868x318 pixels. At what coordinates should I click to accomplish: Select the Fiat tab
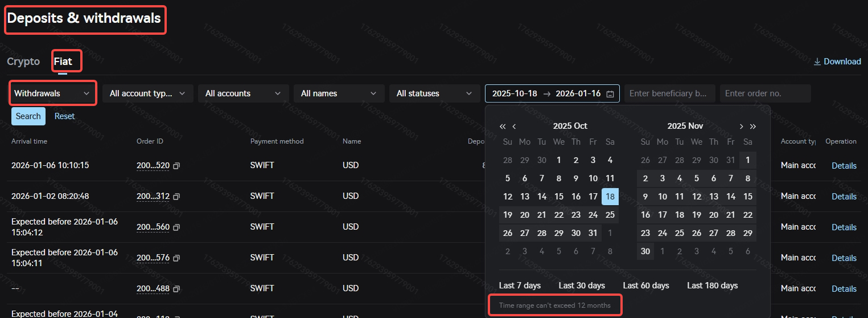tap(63, 62)
